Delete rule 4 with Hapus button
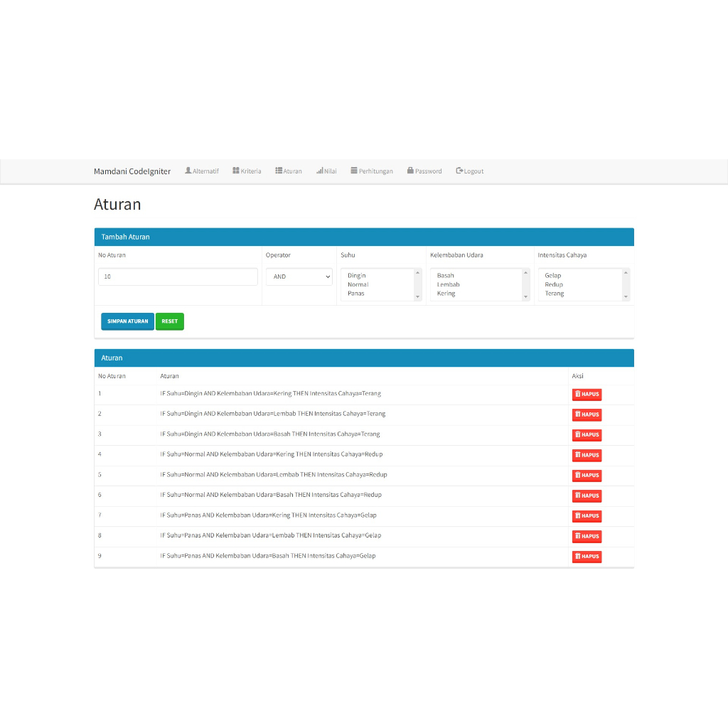 [x=587, y=455]
